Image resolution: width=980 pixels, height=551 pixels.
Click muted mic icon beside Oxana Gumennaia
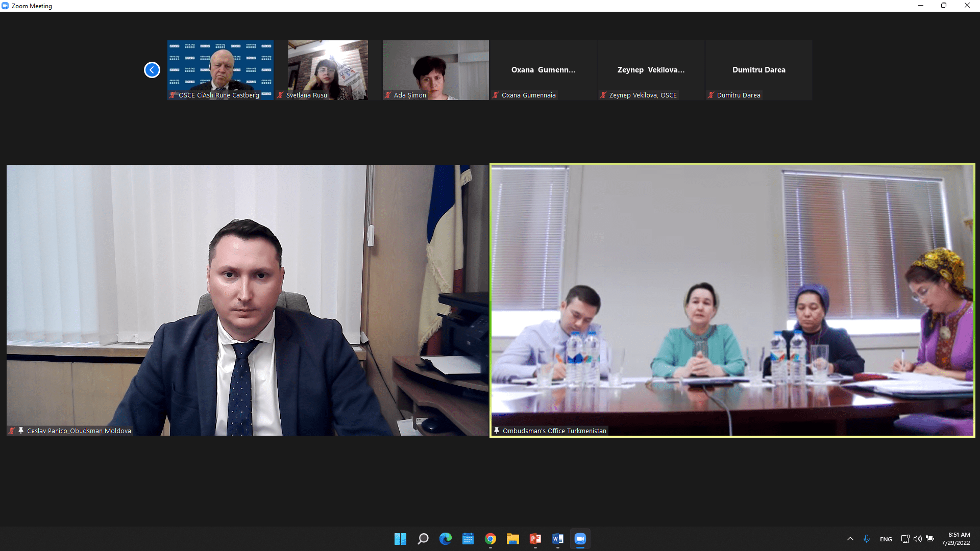pyautogui.click(x=496, y=95)
